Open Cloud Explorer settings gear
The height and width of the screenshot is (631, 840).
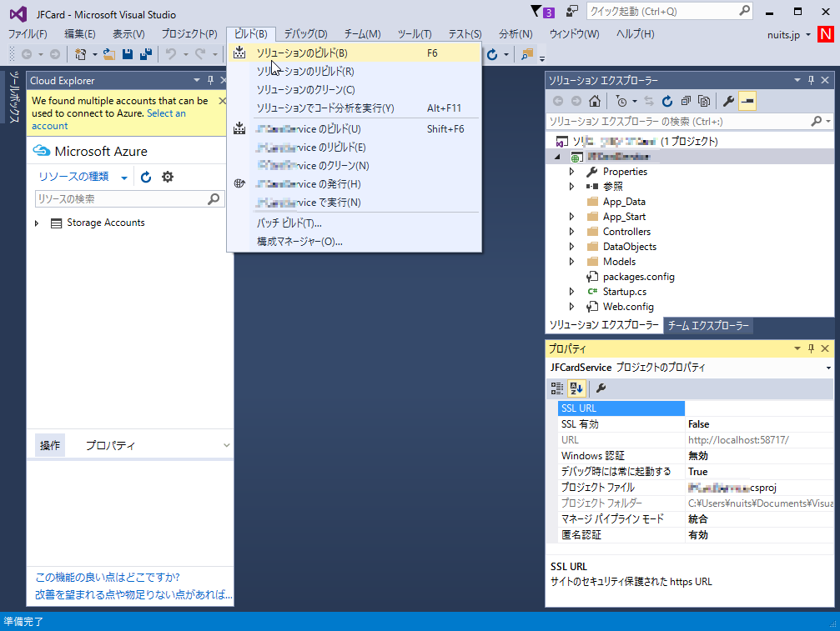(168, 178)
